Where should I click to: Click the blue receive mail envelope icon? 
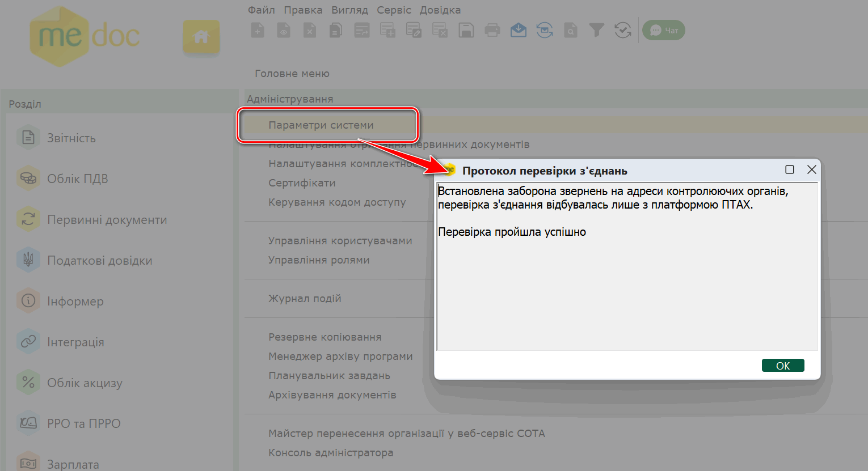[x=519, y=30]
